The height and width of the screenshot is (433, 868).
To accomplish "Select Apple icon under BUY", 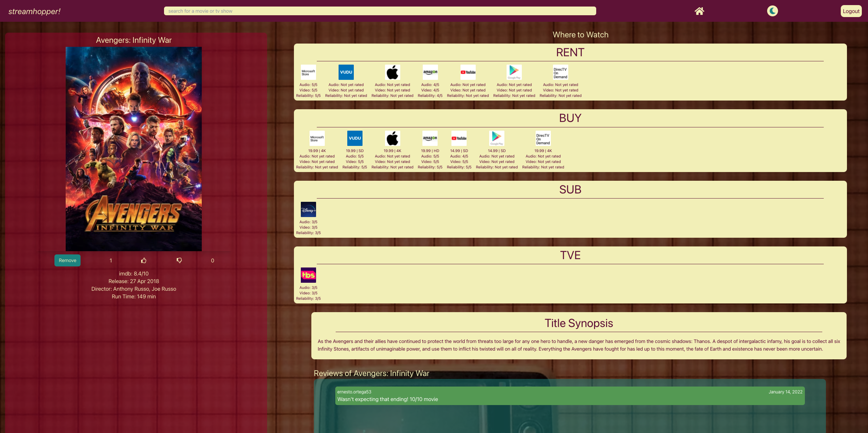I will (392, 138).
